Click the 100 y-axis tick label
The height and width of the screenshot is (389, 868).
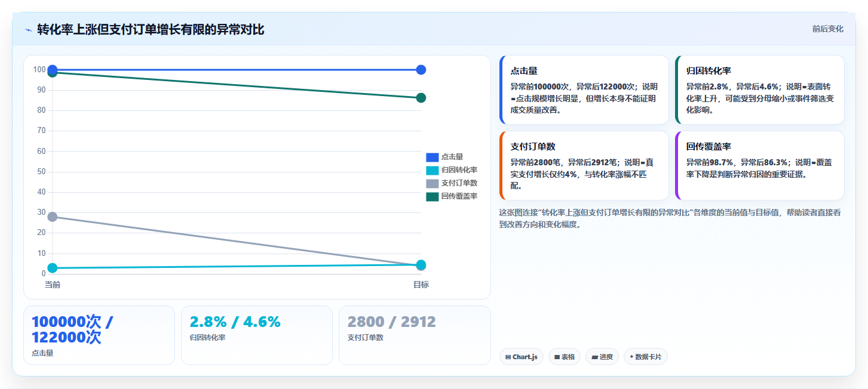click(39, 70)
